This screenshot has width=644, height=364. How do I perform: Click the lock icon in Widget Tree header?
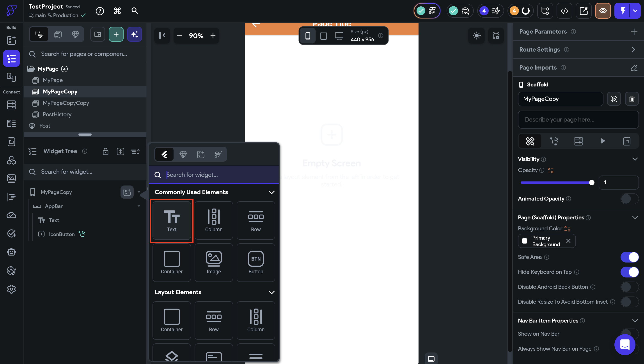coord(105,151)
